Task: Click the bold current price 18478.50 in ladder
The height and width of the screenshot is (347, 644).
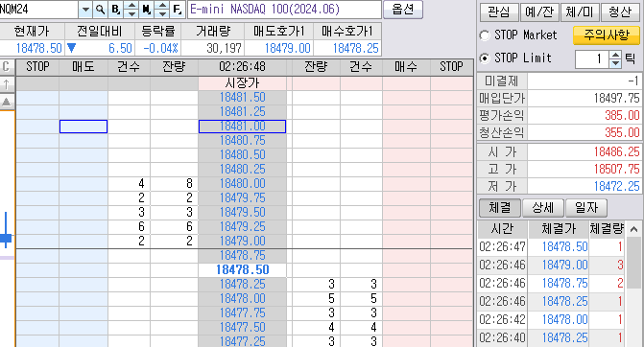Action: click(x=242, y=270)
